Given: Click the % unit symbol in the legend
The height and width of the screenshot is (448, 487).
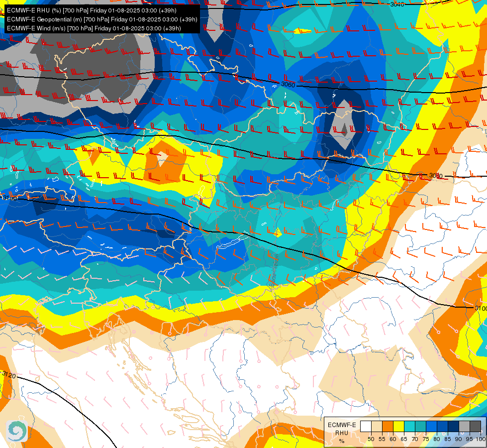Looking at the screenshot, I should pyautogui.click(x=342, y=441).
